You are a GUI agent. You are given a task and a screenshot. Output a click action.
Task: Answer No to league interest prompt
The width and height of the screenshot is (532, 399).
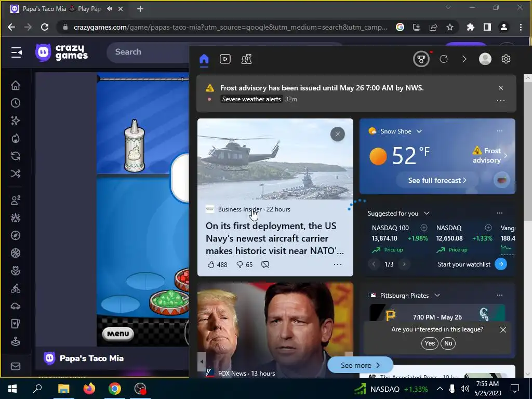(x=448, y=343)
